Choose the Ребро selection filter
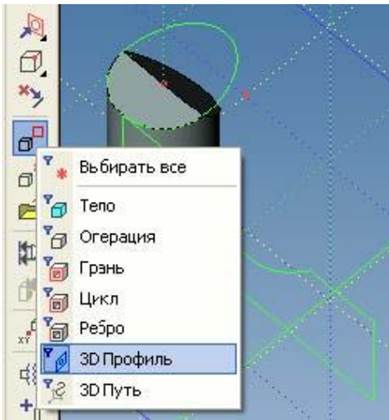The image size is (389, 420). [x=138, y=328]
